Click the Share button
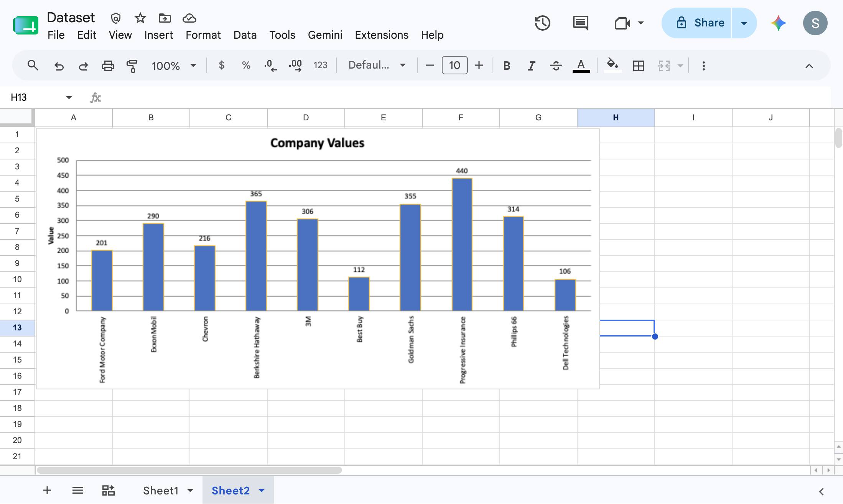The height and width of the screenshot is (504, 843). 697,23
